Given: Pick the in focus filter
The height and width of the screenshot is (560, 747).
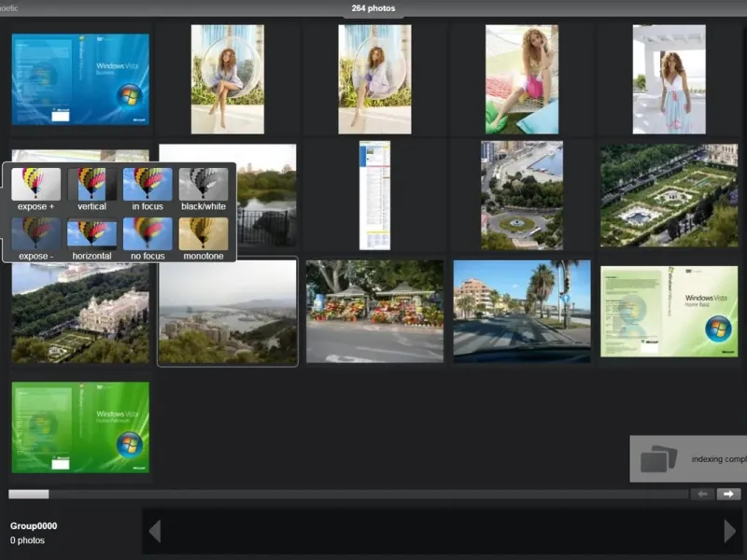Looking at the screenshot, I should [148, 184].
